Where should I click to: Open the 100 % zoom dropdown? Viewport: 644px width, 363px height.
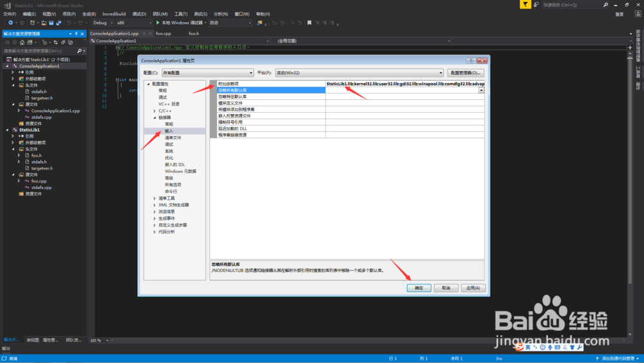click(99, 340)
